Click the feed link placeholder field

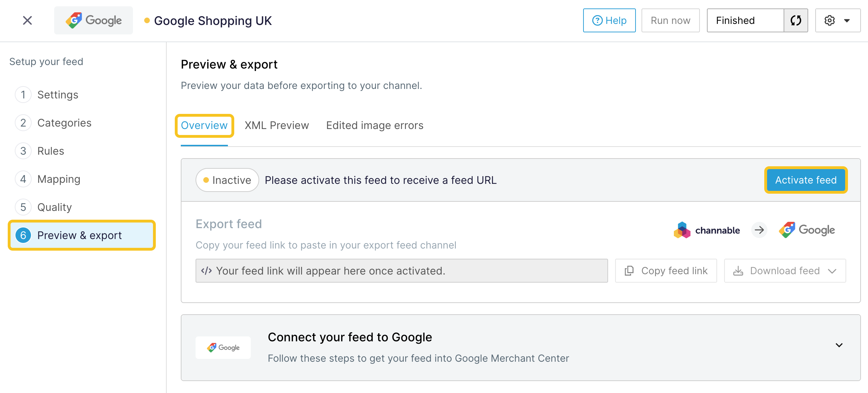(401, 271)
